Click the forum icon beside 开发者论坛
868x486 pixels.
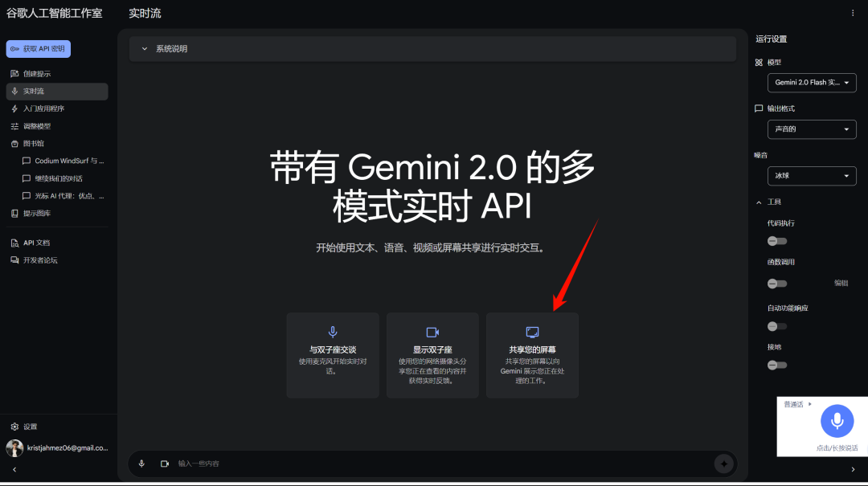click(x=15, y=260)
